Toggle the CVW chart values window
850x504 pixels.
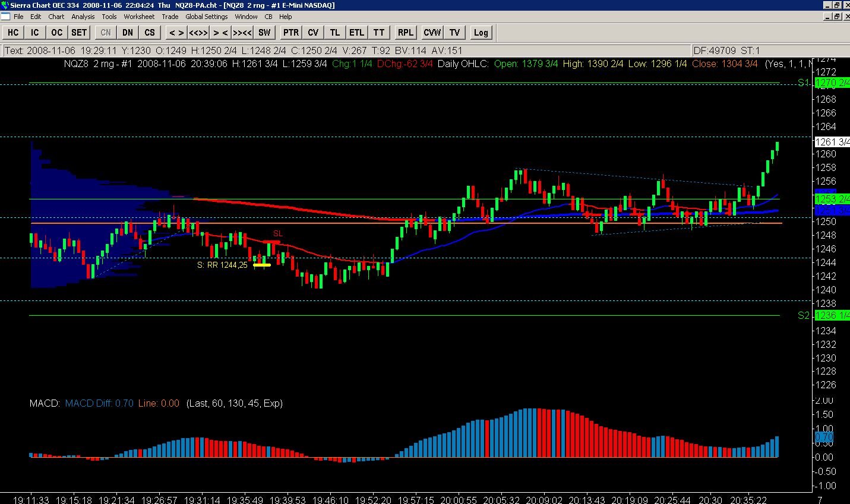(432, 33)
